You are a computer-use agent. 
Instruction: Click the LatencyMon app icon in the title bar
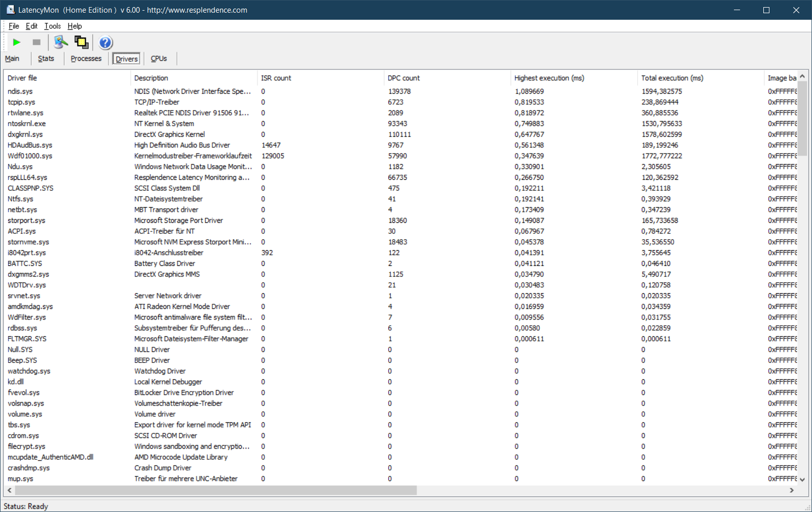[10, 10]
